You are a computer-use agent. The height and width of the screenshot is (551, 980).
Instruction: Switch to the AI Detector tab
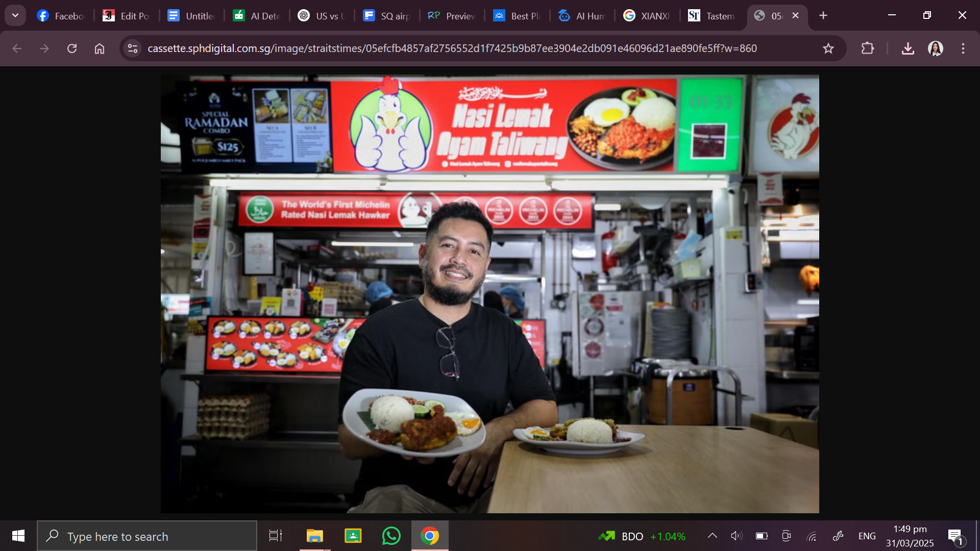[257, 16]
